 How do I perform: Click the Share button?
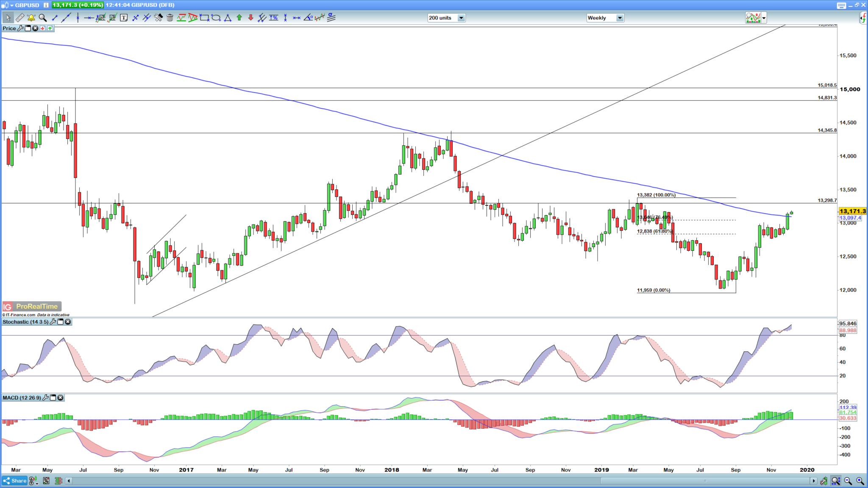pyautogui.click(x=15, y=481)
